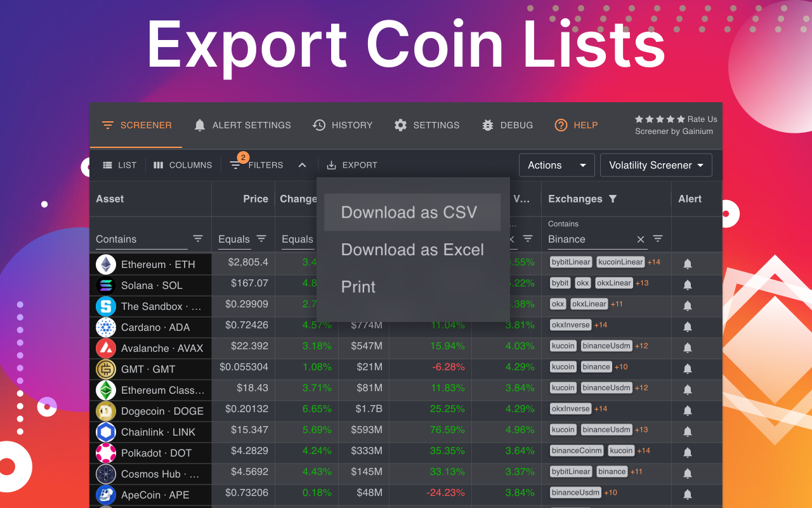
Task: Click the Chainlink coin logo
Action: pyautogui.click(x=106, y=432)
